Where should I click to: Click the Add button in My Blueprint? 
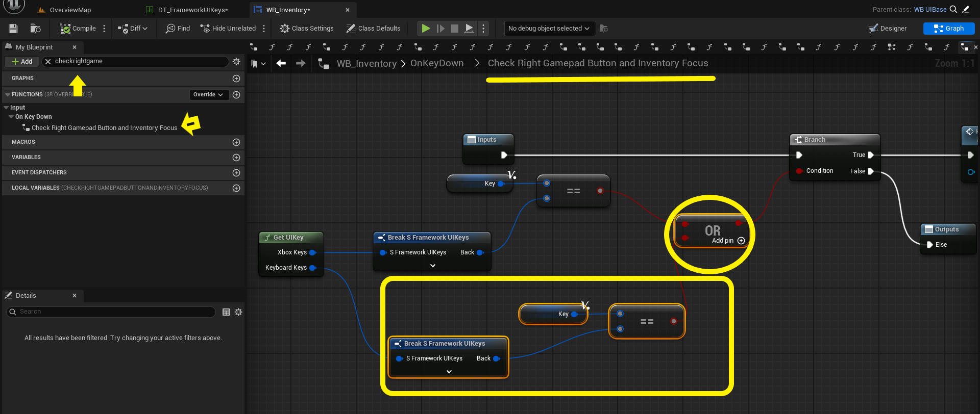22,62
